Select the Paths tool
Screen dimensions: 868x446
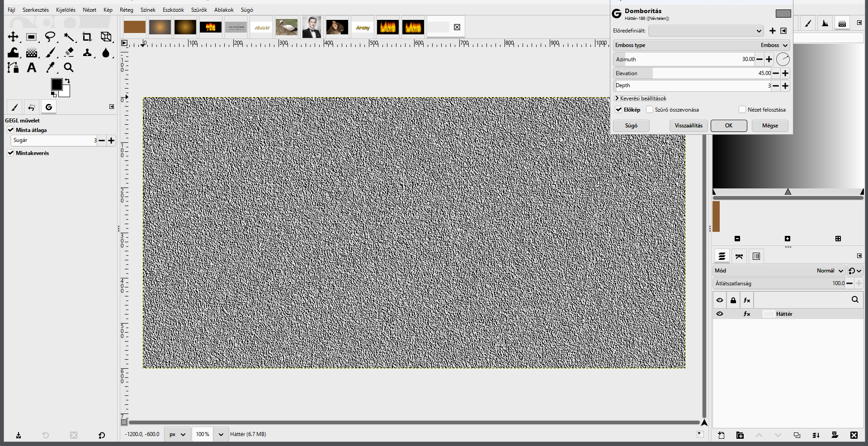click(x=13, y=67)
